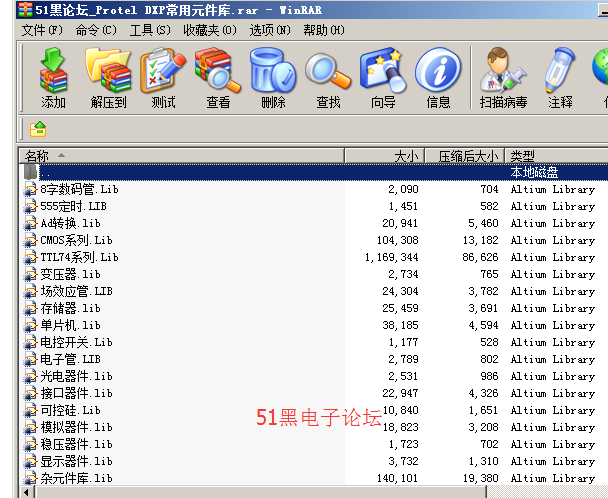Select file icon of 单片机.lib
Screen dimensions: 608x498
[x=31, y=325]
